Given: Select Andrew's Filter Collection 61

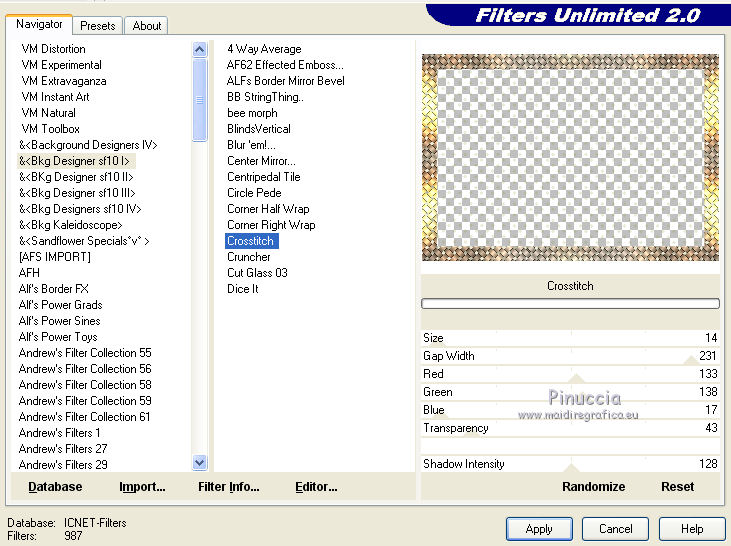Looking at the screenshot, I should [85, 417].
